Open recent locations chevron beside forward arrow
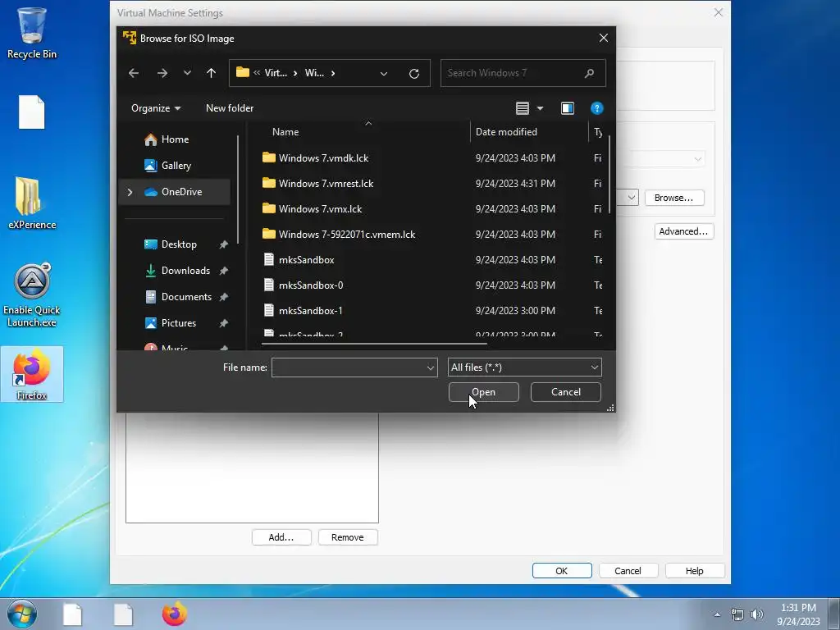 (x=187, y=73)
